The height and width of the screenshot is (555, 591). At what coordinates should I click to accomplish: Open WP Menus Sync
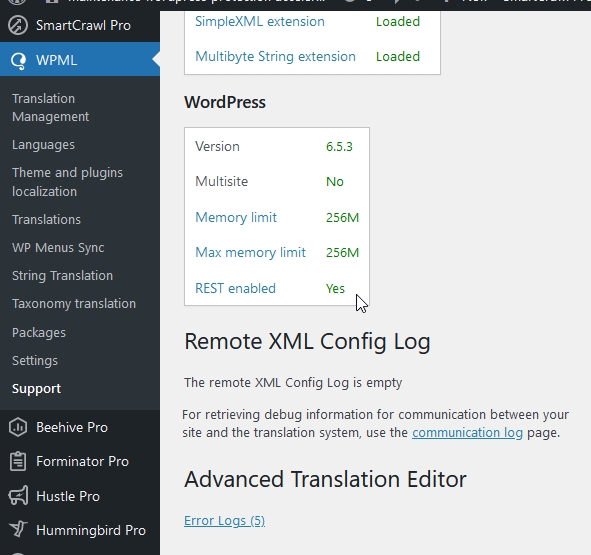click(58, 248)
